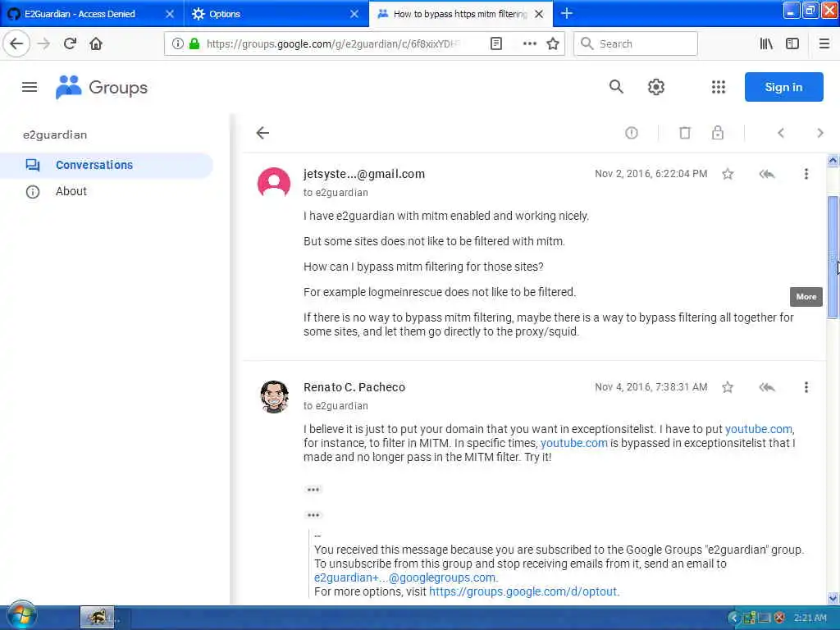The image size is (840, 630).
Task: Open the groups.google.com/d/optout link
Action: tap(523, 591)
